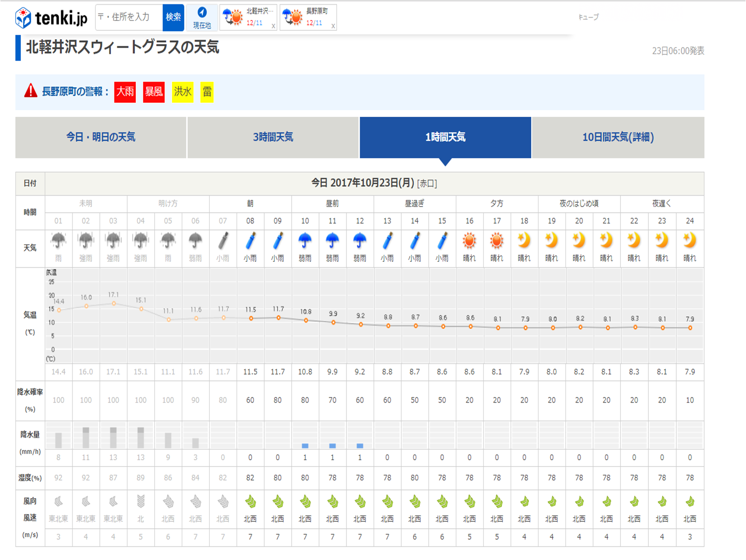The image size is (746, 560).
Task: Click the rain umbrella icon for hour 05
Action: click(168, 241)
